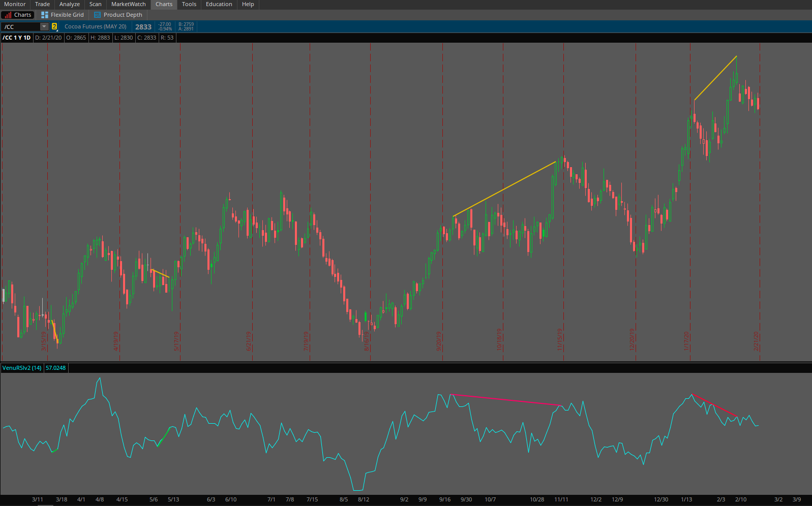
Task: Click the last price 2833
Action: (143, 27)
